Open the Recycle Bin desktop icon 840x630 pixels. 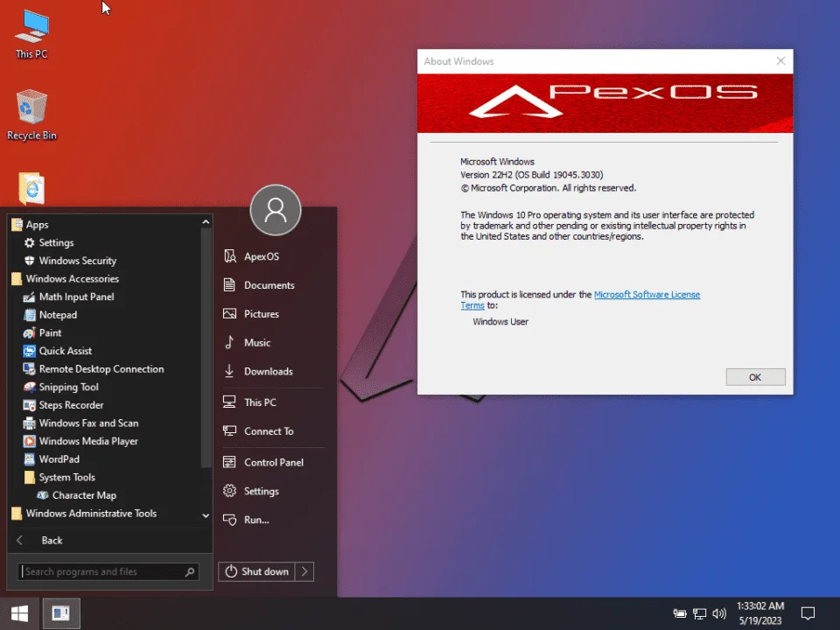[x=31, y=115]
